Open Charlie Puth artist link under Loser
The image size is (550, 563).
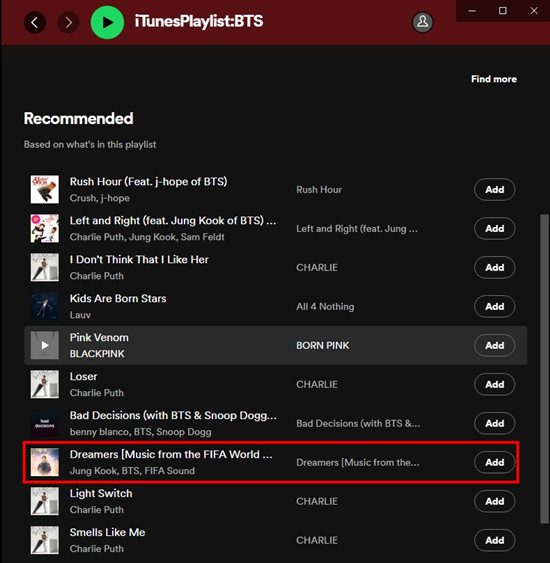pos(97,393)
